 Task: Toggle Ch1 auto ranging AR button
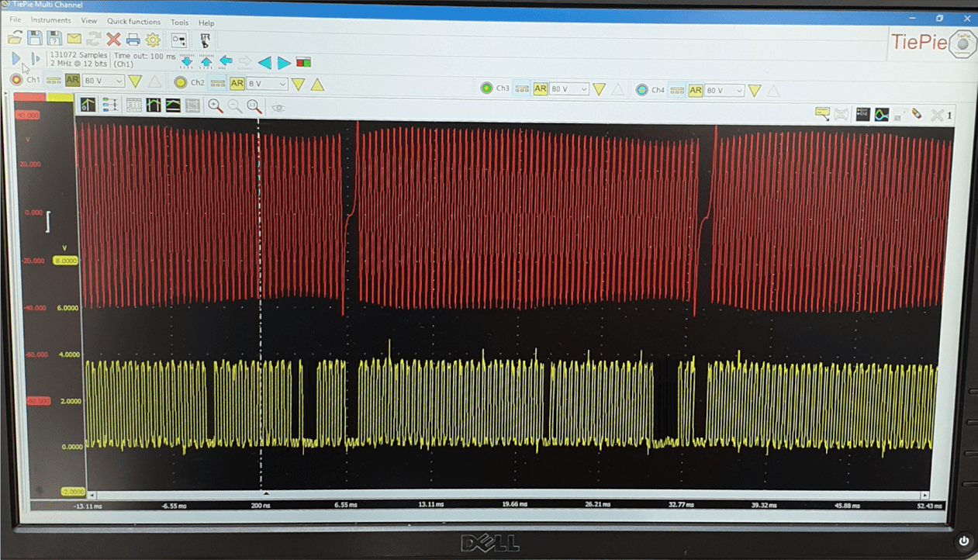pos(72,81)
